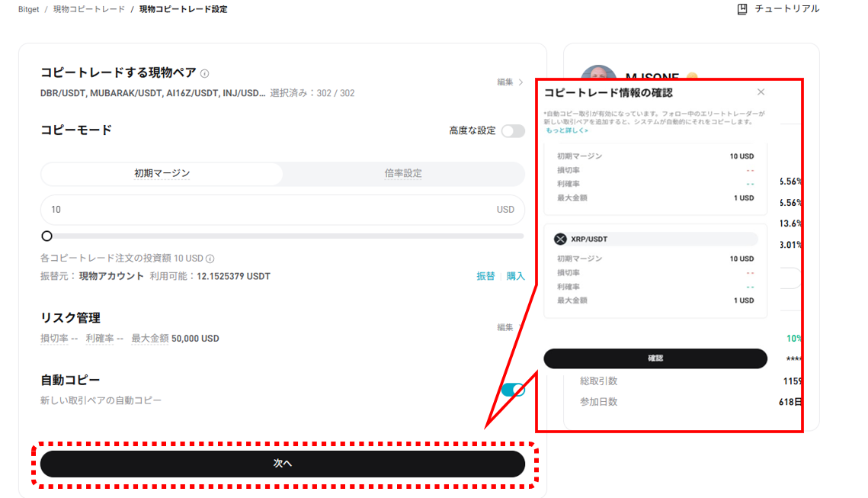Screen dimensions: 868x498
Task: Click info icon beside spot pair heading
Action: pos(204,73)
